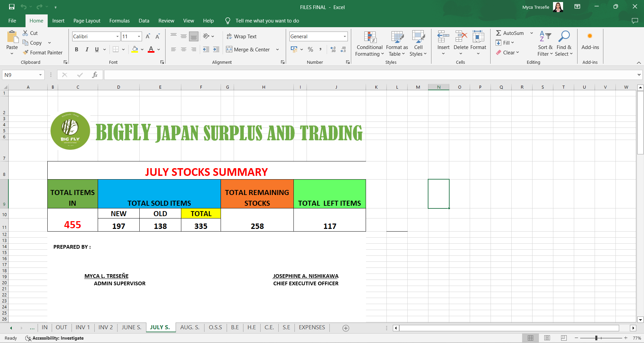
Task: Decrease decimal places
Action: pyautogui.click(x=343, y=49)
